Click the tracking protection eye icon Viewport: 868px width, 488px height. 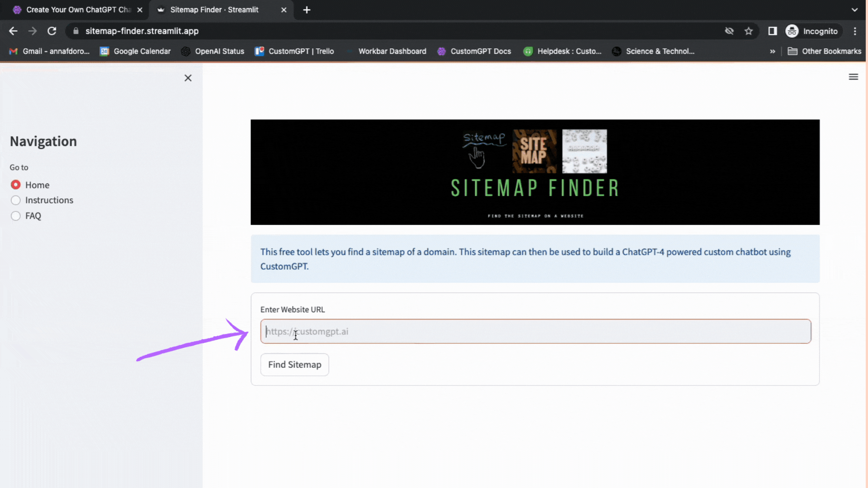click(x=729, y=31)
